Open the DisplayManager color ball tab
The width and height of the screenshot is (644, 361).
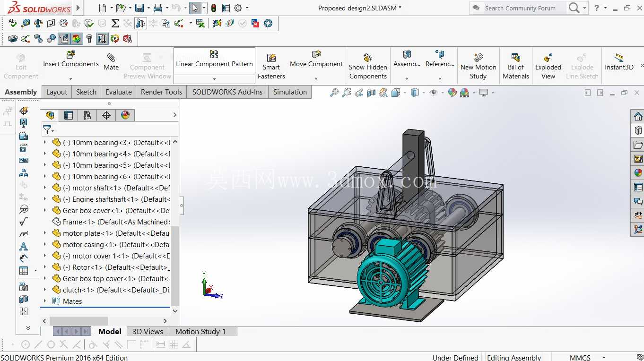125,115
